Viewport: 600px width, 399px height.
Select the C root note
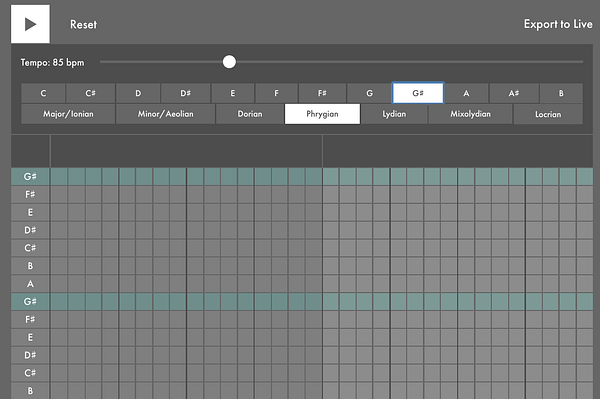[x=43, y=93]
